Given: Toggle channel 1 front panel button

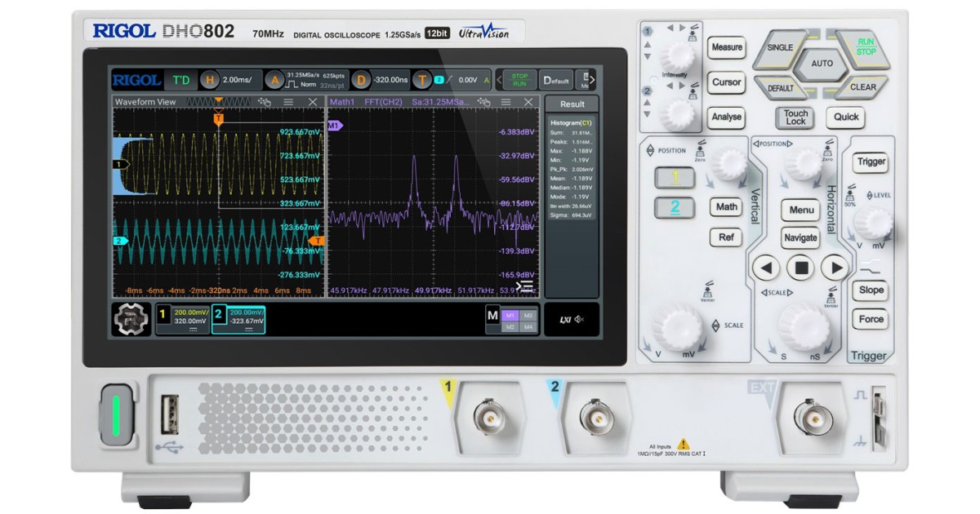Looking at the screenshot, I should point(675,178).
